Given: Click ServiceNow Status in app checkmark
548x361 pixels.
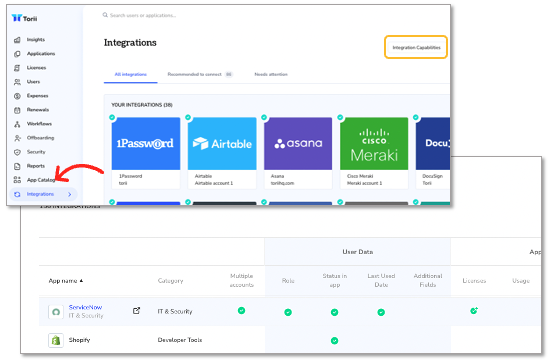Looking at the screenshot, I should click(334, 312).
